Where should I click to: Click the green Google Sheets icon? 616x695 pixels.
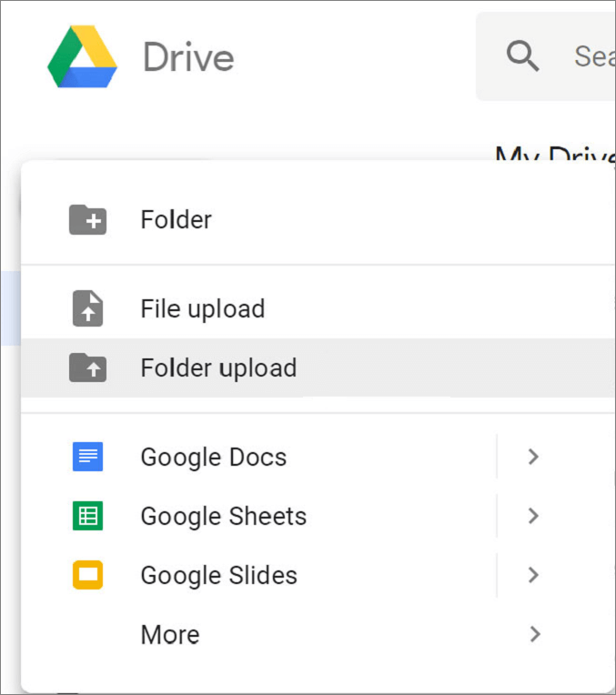87,516
